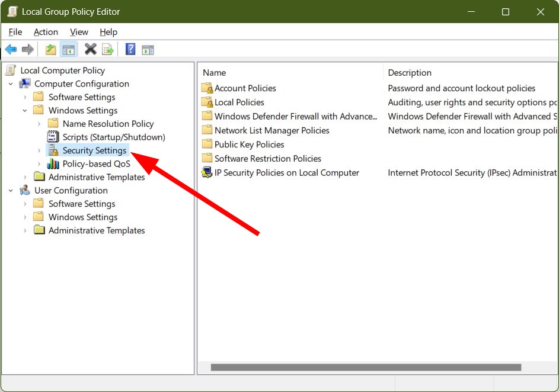Collapse the Windows Settings tree node
Screen dimensions: 559x392
(x=25, y=110)
